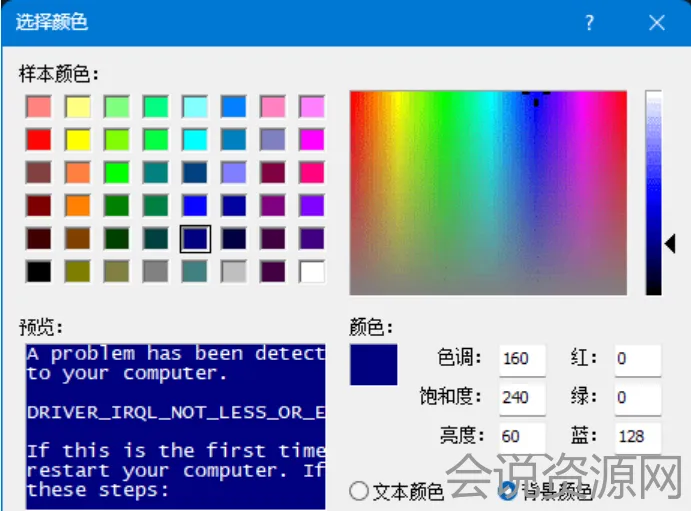Click the current color preview box
The image size is (691, 511).
[373, 365]
